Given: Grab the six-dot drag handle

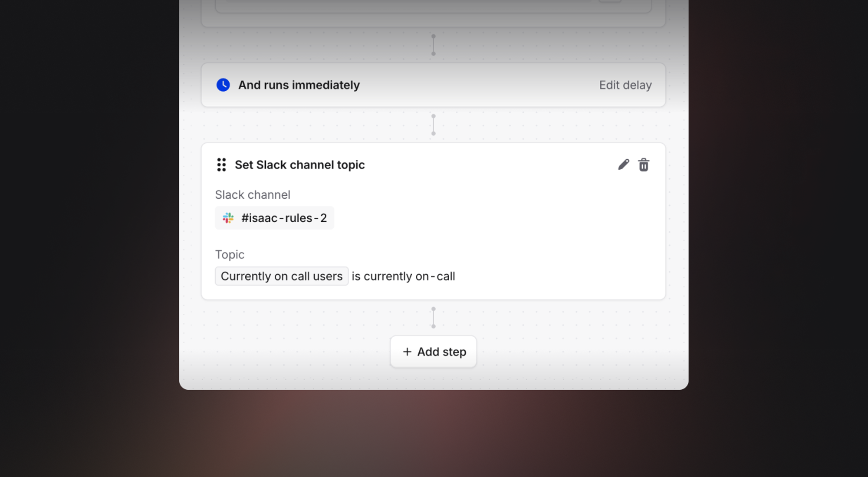Looking at the screenshot, I should pyautogui.click(x=221, y=165).
